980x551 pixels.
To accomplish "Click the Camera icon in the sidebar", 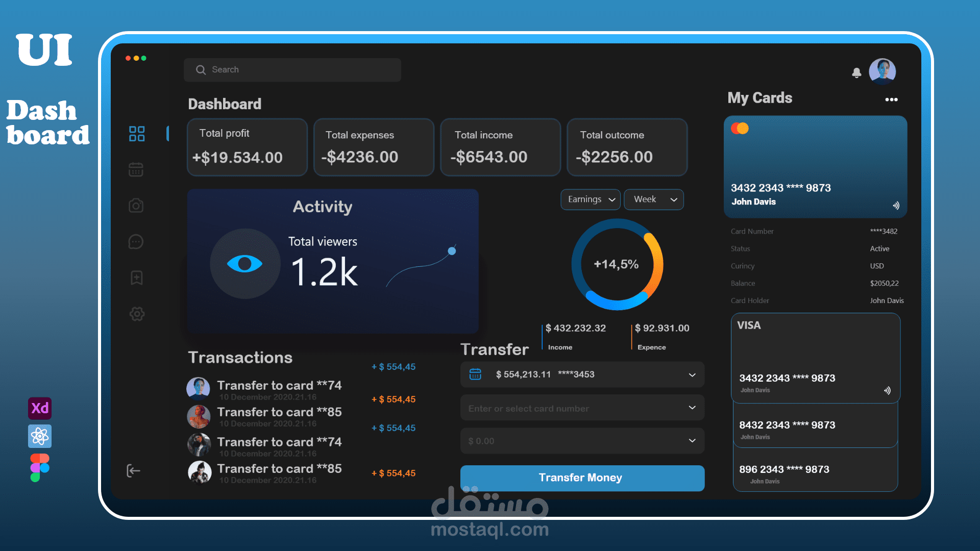I will [136, 206].
